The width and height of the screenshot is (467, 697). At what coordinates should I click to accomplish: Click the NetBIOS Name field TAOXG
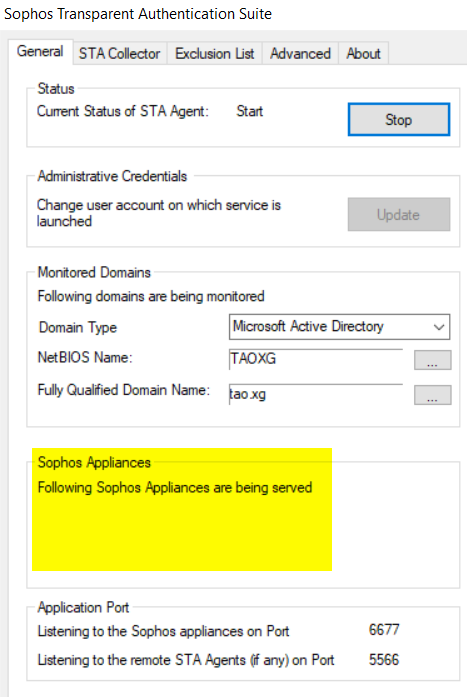pyautogui.click(x=316, y=359)
